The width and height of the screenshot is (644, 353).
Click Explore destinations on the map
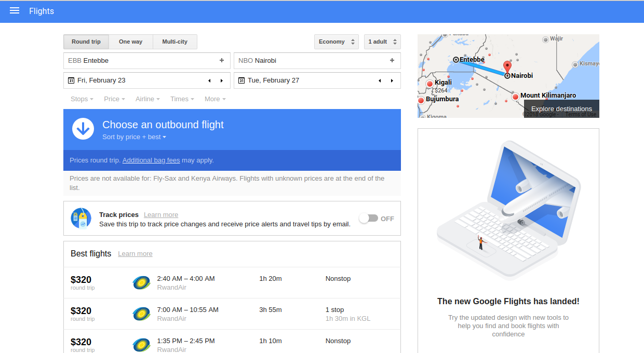click(561, 109)
